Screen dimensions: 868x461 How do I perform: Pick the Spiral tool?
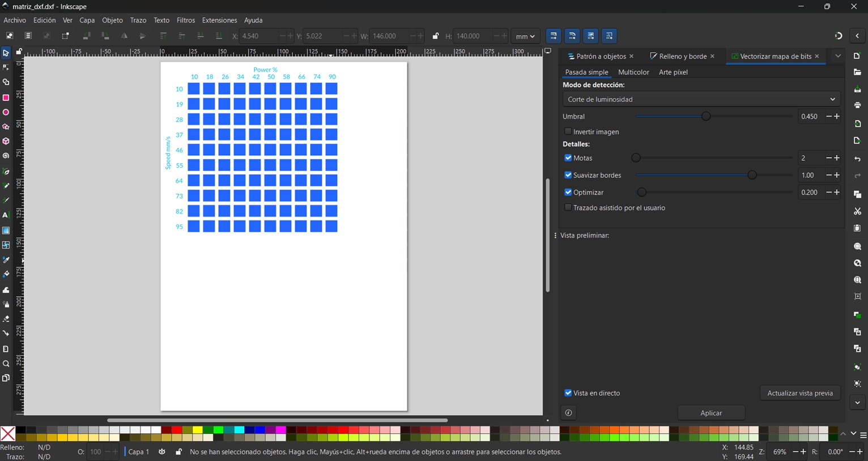6,156
